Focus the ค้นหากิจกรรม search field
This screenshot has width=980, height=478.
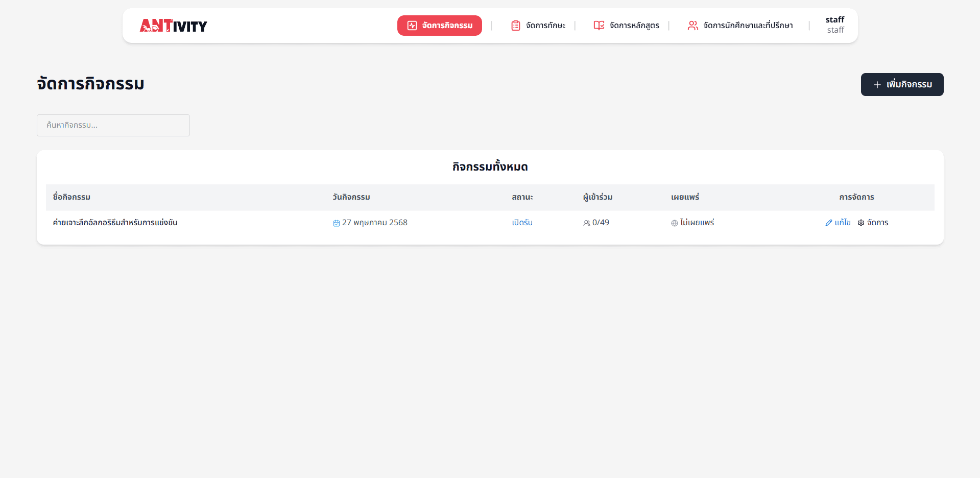coord(113,125)
